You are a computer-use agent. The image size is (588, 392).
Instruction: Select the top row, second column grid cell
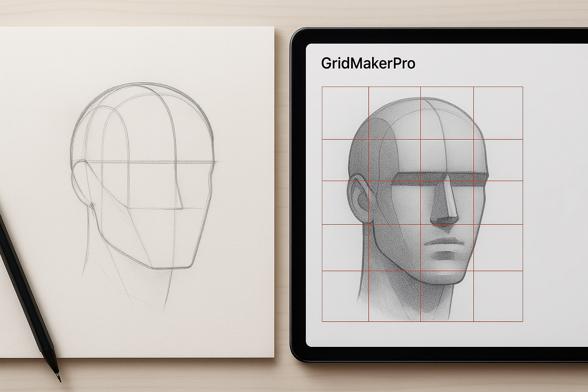pos(395,113)
